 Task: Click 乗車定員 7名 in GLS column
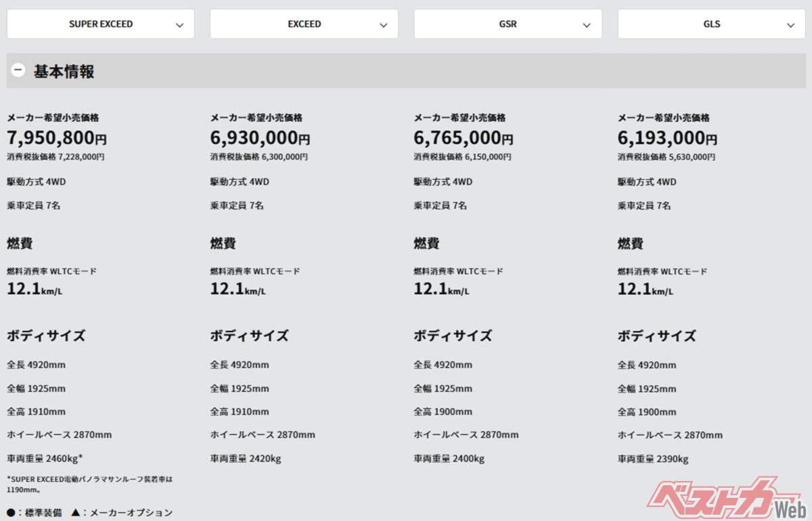point(644,205)
